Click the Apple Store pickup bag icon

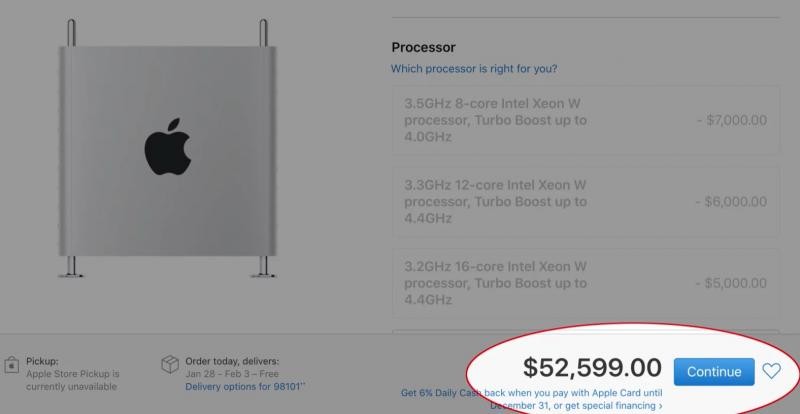coord(11,365)
